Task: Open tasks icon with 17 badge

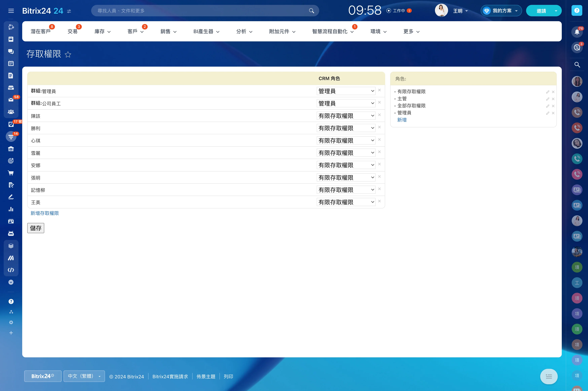Action: click(x=11, y=124)
